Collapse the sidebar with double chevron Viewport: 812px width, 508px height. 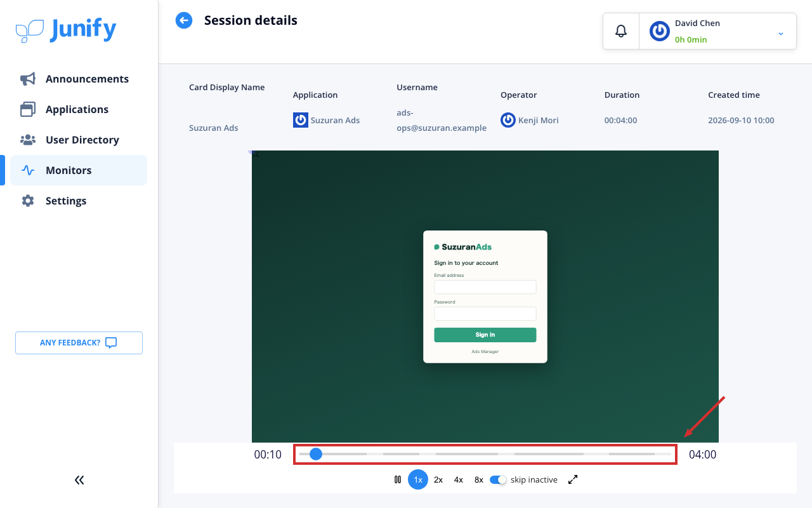pyautogui.click(x=79, y=480)
